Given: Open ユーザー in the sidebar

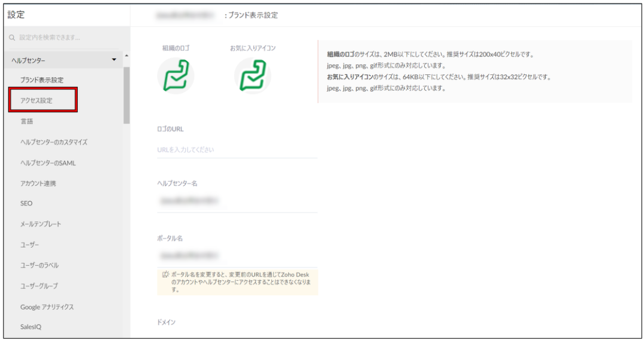Looking at the screenshot, I should point(29,245).
